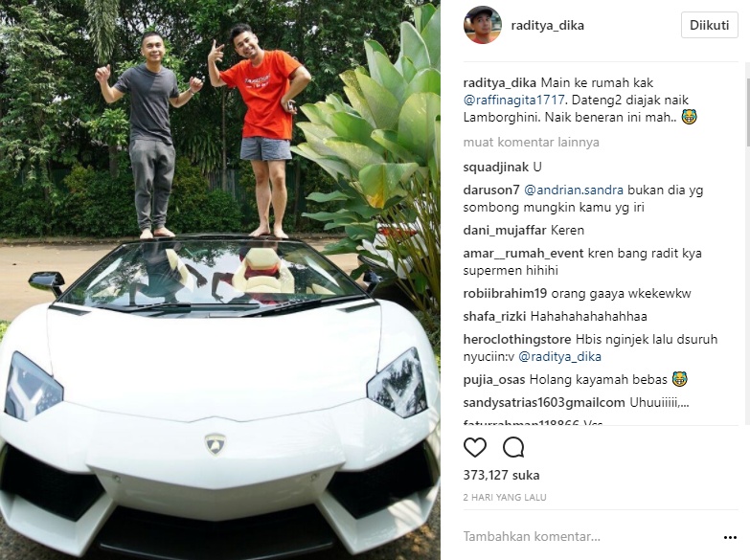Toggle the Diikuti following button
Viewport: 750px width, 560px height.
(710, 25)
